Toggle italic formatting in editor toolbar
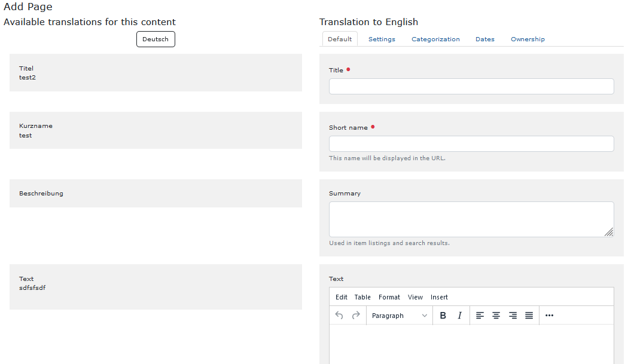Screen dimensions: 631x364 pos(459,316)
